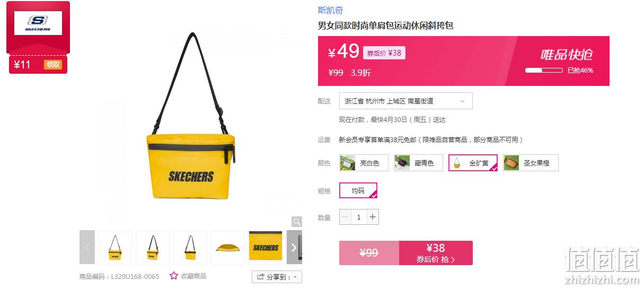Open the 斯凯奇 brand link

point(330,10)
